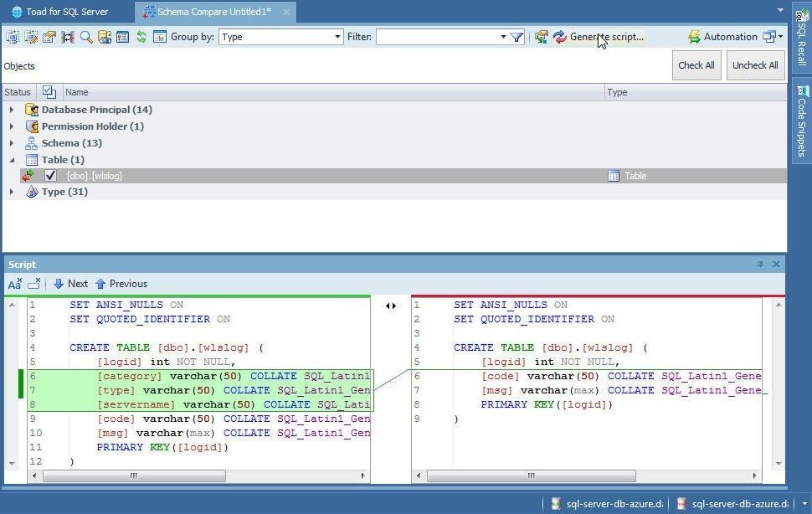
Task: Click the report with red marker icon
Action: pos(123,37)
